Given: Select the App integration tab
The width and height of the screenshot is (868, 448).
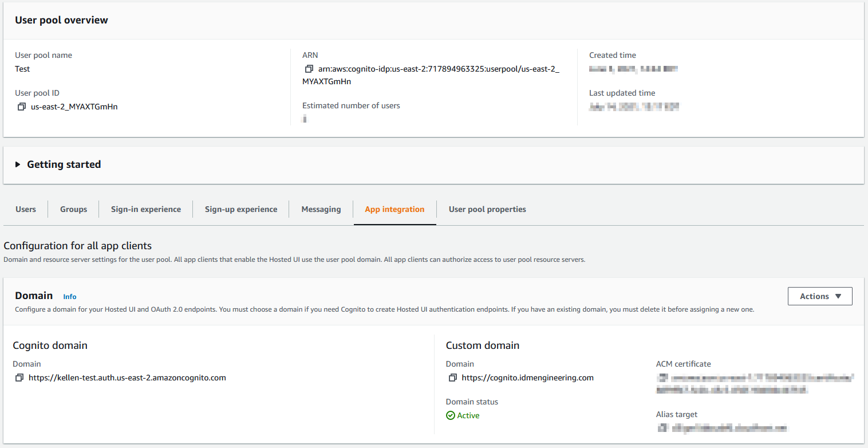Looking at the screenshot, I should (394, 209).
